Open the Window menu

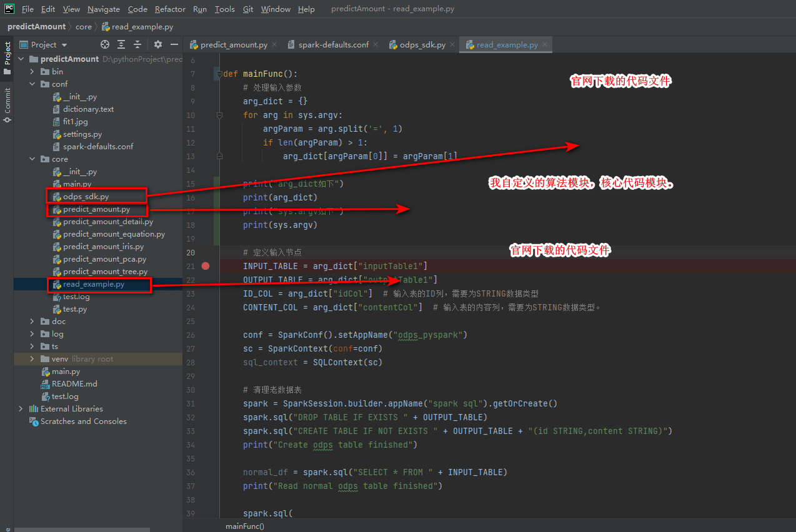pyautogui.click(x=276, y=9)
